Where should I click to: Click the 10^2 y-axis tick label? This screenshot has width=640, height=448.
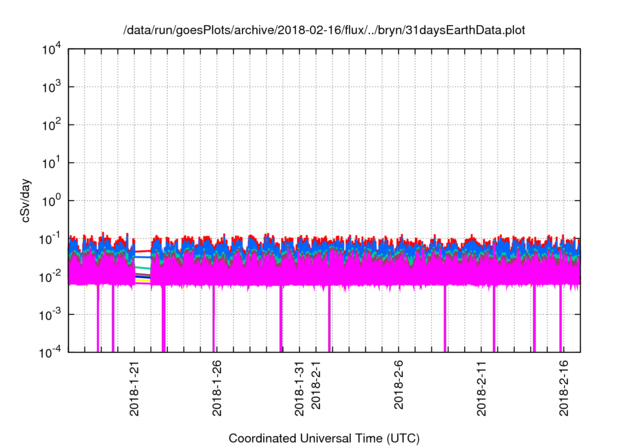click(x=52, y=125)
